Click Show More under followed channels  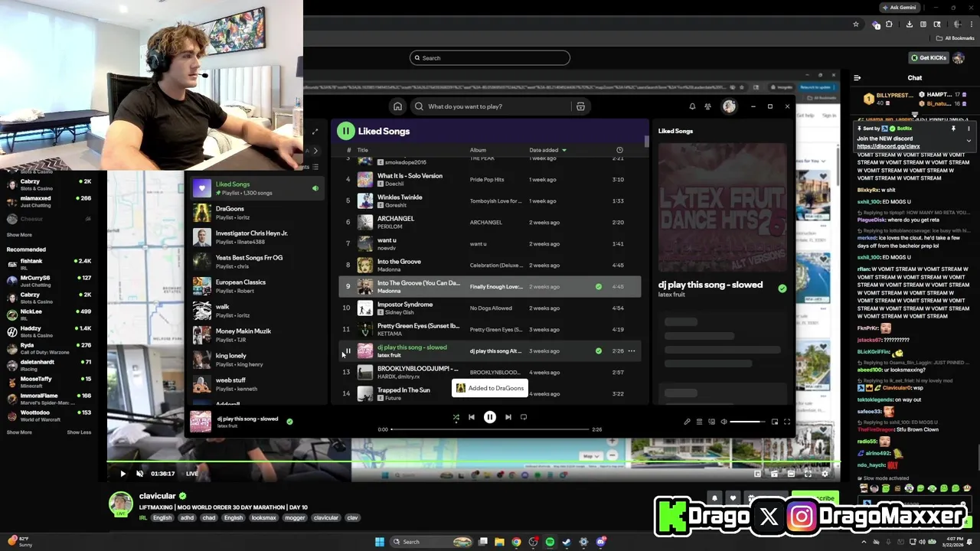tap(19, 235)
